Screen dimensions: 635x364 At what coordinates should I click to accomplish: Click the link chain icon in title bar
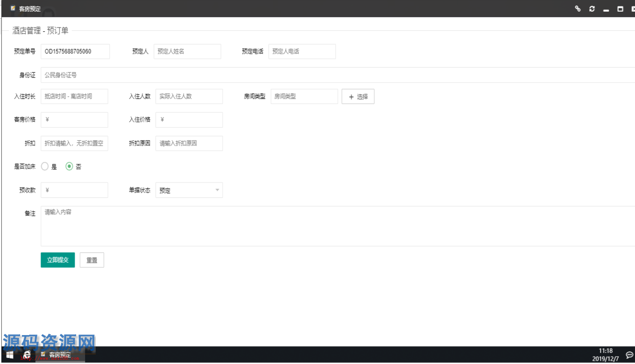click(578, 8)
